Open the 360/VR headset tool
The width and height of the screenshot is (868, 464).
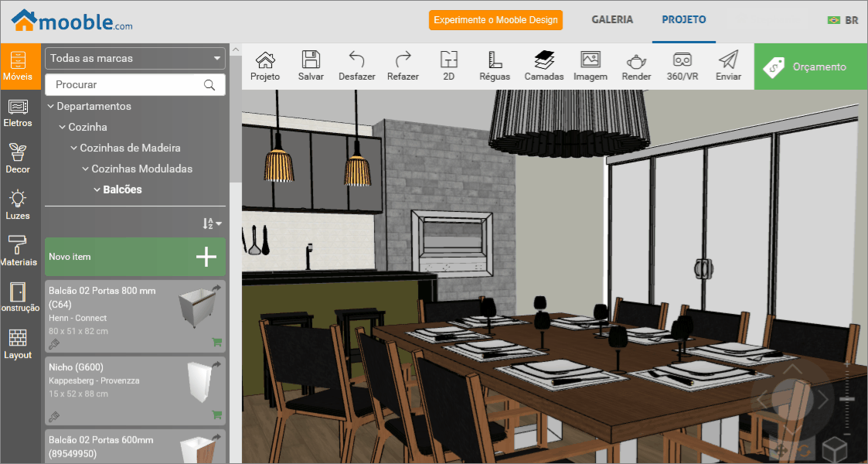[x=682, y=67]
